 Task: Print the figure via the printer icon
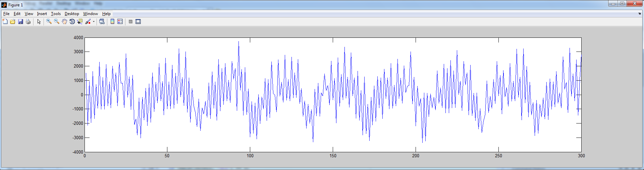(28, 21)
